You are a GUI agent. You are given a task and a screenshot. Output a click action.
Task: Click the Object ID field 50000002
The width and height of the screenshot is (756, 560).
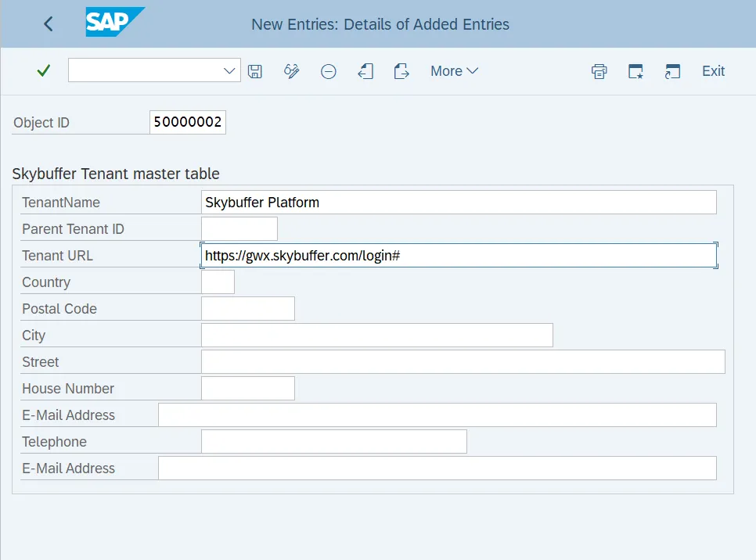188,122
